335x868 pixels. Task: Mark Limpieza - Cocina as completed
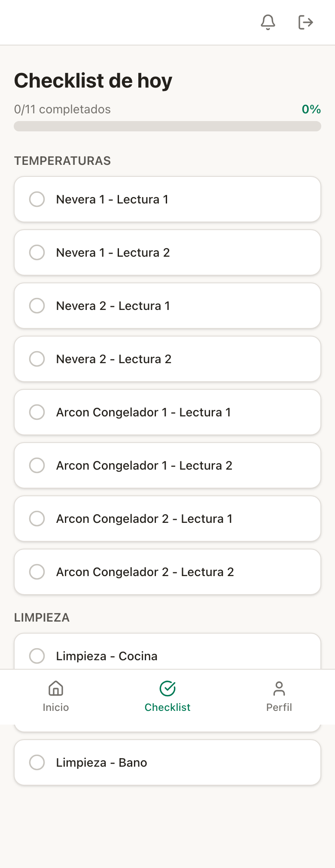[x=37, y=656]
